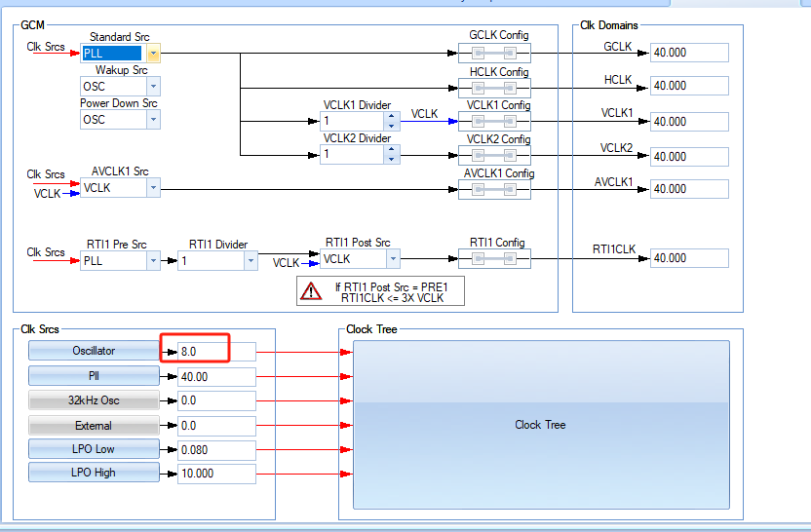Increase the VCLK2 Divider with up arrow
811x532 pixels.
pos(392,149)
